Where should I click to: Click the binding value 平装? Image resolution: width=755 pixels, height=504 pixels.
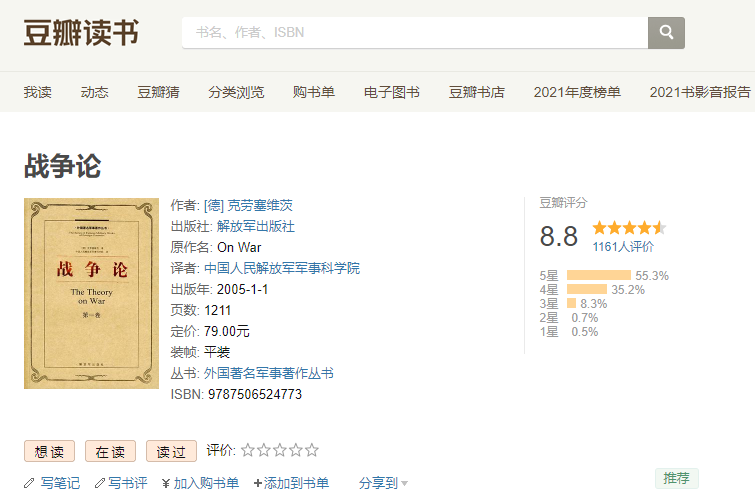(x=217, y=352)
